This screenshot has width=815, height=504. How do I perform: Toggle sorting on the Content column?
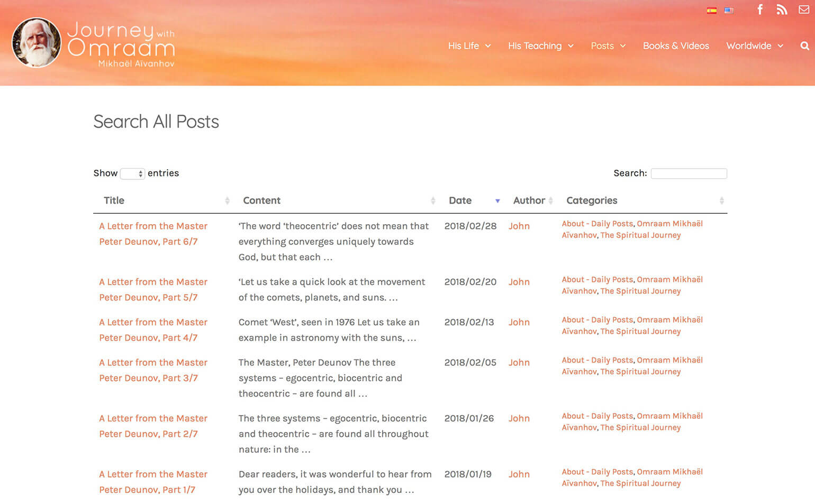point(434,201)
